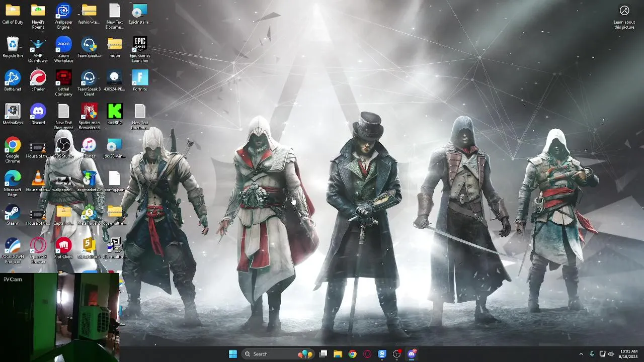Switch to OBS Studio on the taskbar
The image size is (644, 362).
tap(397, 354)
